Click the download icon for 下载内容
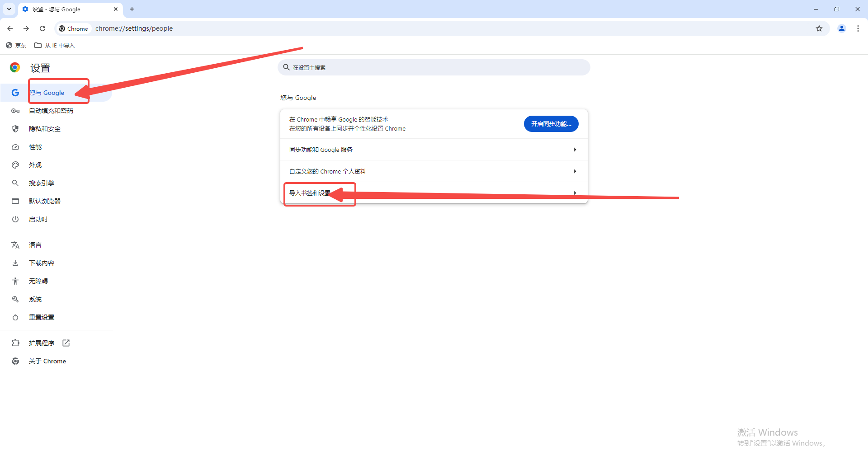 pos(15,263)
